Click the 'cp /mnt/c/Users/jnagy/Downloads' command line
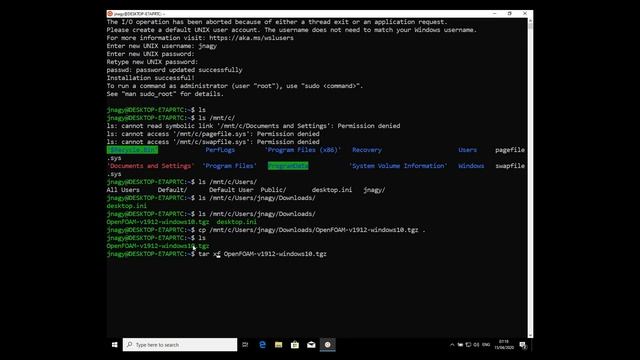The height and width of the screenshot is (360, 640). [x=312, y=230]
